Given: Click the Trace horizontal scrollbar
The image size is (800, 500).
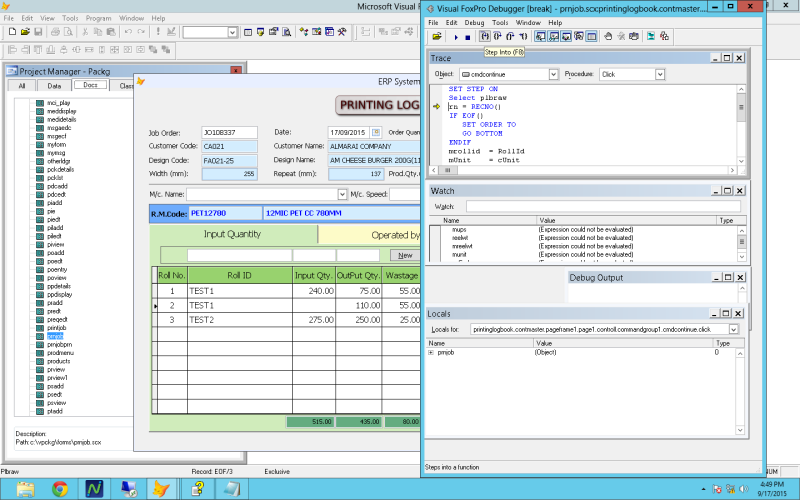Looking at the screenshot, I should pos(583,170).
